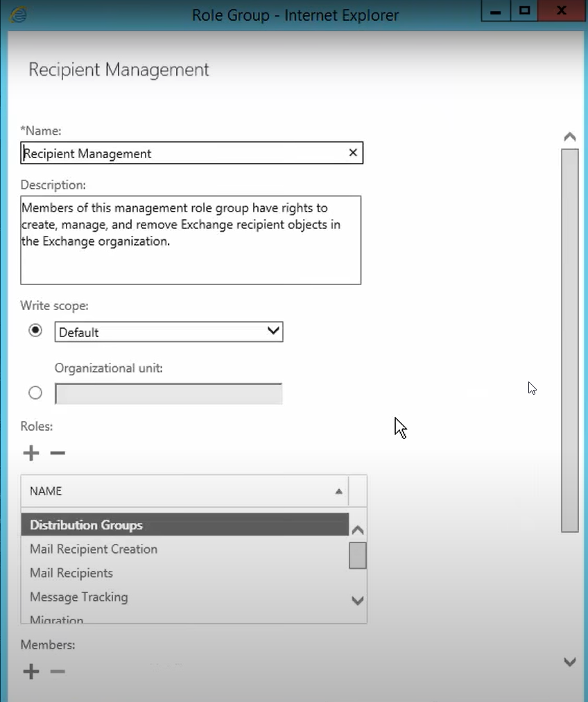Maximize the Role Group window

point(524,10)
